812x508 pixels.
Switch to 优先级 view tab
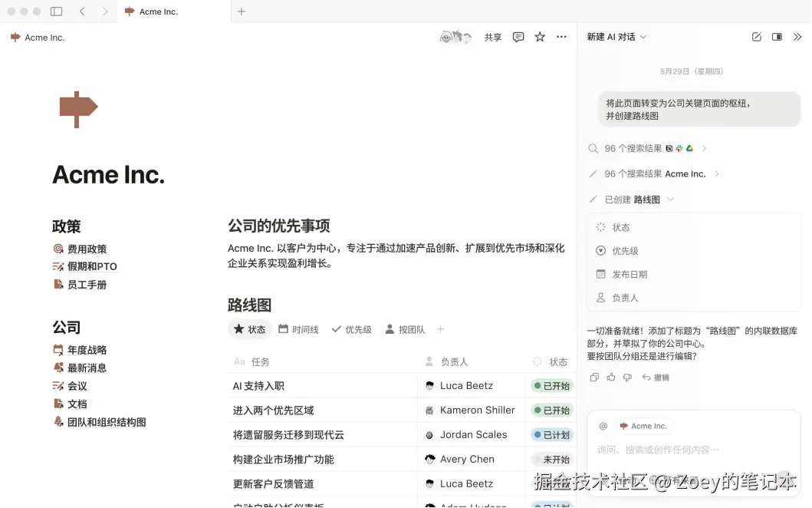(x=352, y=329)
